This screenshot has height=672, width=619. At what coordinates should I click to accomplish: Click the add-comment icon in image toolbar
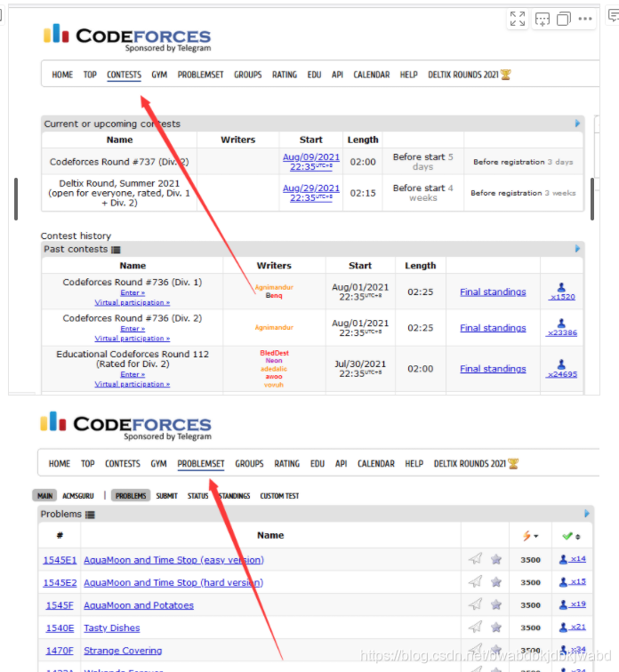543,20
